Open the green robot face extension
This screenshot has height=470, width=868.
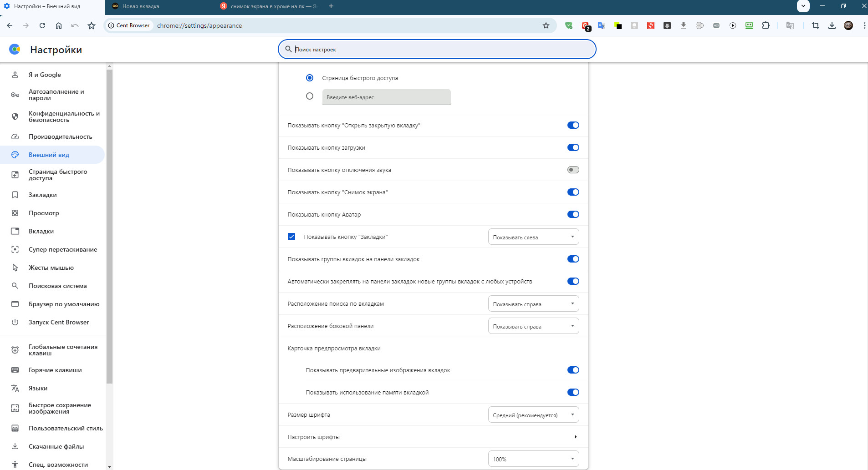click(749, 25)
